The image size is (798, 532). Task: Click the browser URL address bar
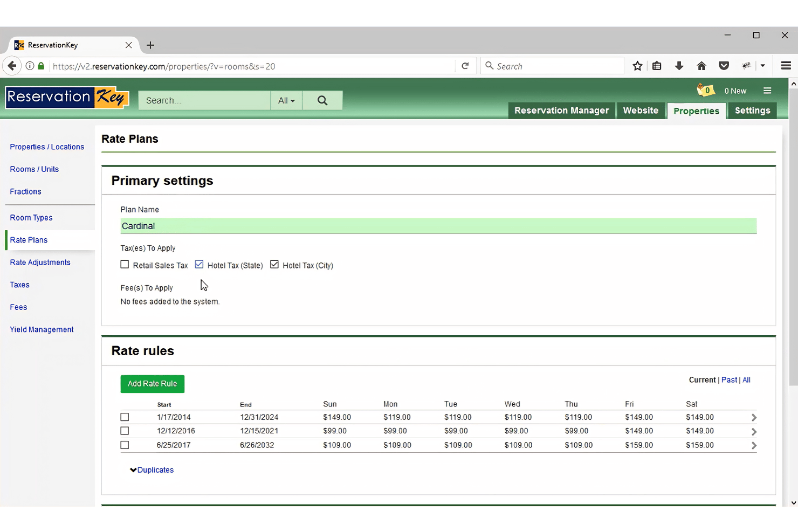(253, 66)
